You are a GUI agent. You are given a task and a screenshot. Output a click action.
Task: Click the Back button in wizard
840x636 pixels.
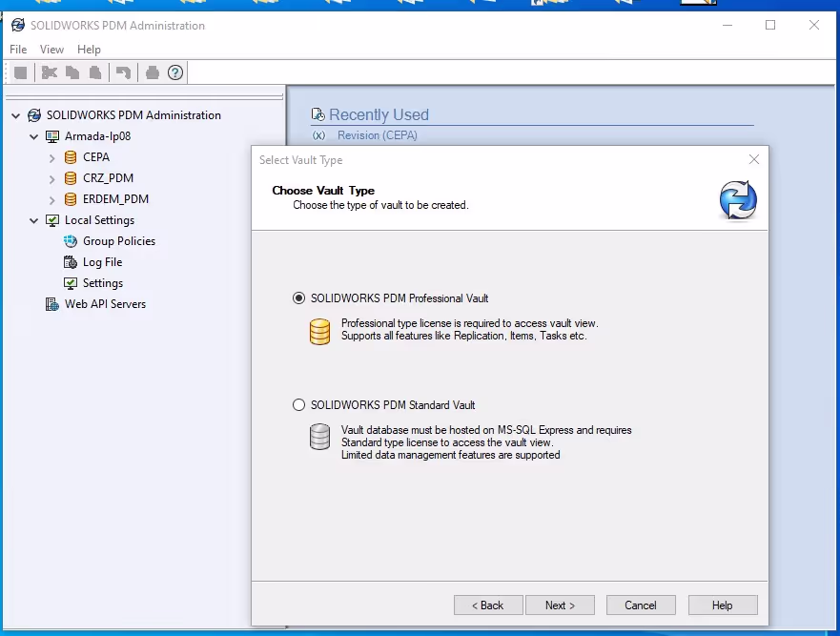coord(488,605)
